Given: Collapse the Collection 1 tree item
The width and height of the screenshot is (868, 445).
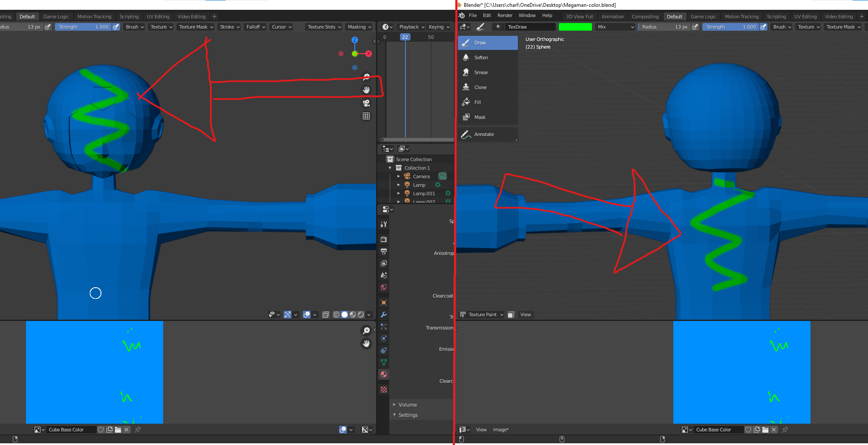Looking at the screenshot, I should pos(390,168).
